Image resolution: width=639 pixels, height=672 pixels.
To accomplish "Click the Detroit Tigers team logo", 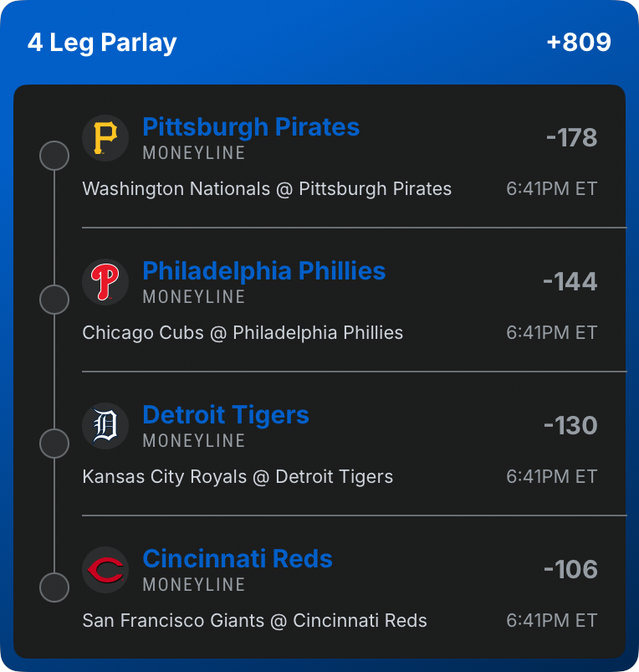I will coord(105,425).
